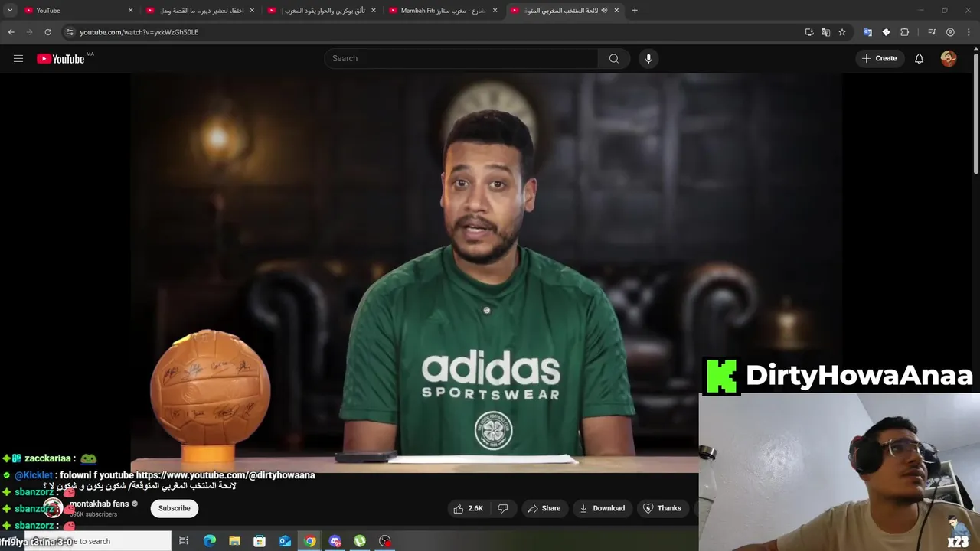Go to YouTube home via the logo

pyautogui.click(x=61, y=59)
